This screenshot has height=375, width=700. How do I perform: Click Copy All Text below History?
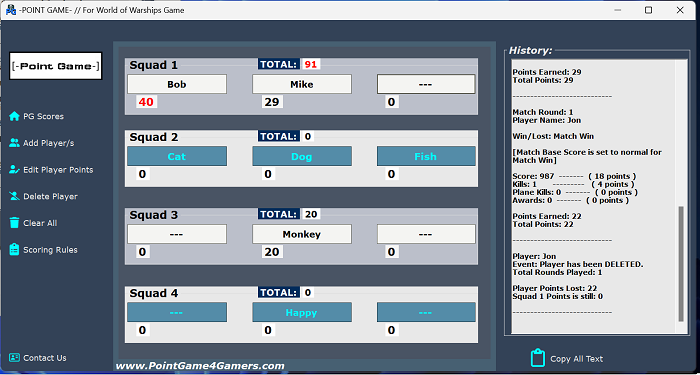click(x=576, y=359)
